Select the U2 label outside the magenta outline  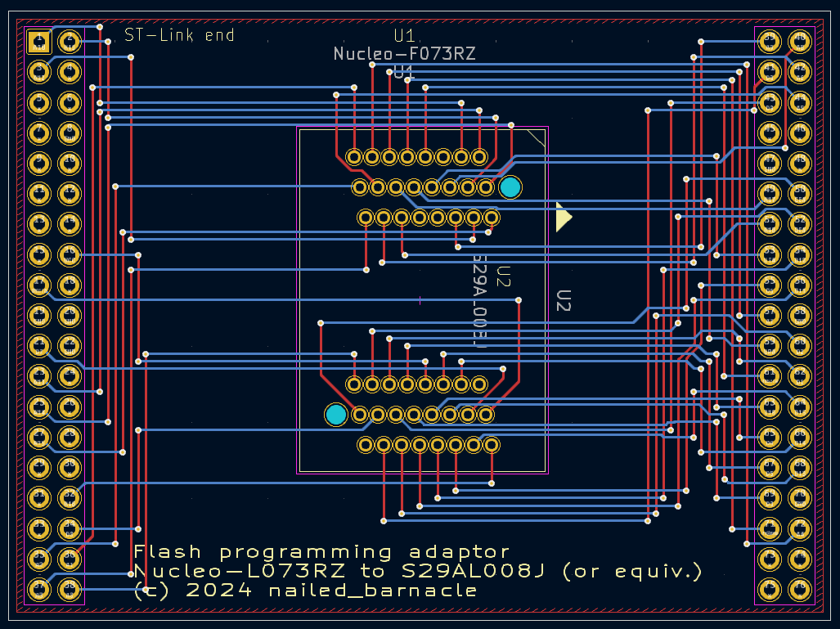[x=563, y=300]
